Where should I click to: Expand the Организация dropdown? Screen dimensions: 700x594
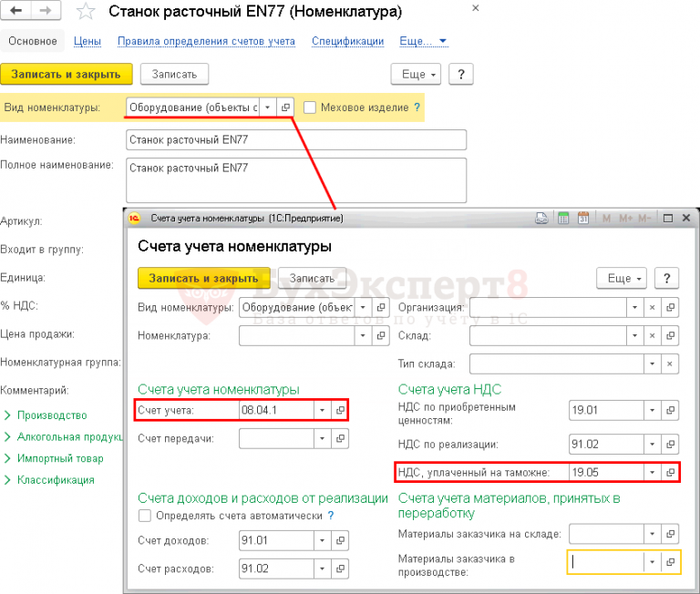click(x=634, y=308)
